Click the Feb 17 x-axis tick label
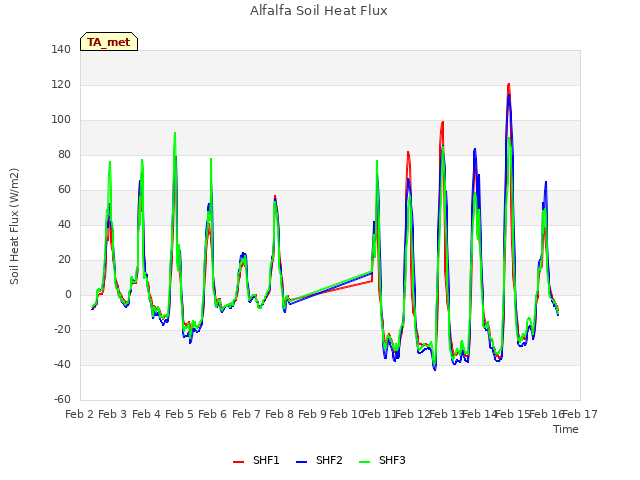640x480 pixels. tap(580, 414)
